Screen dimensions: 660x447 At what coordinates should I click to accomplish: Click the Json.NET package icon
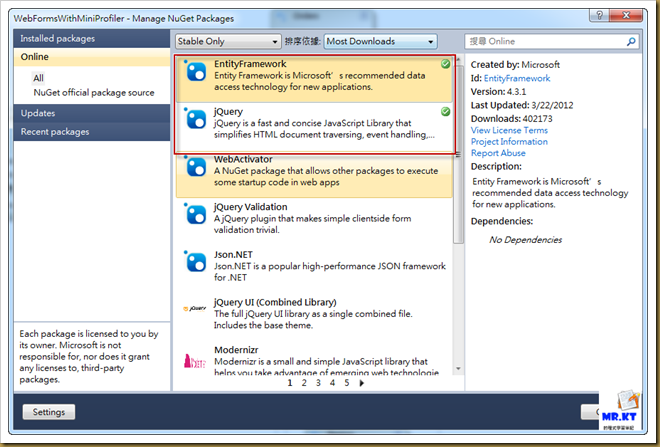(x=196, y=262)
